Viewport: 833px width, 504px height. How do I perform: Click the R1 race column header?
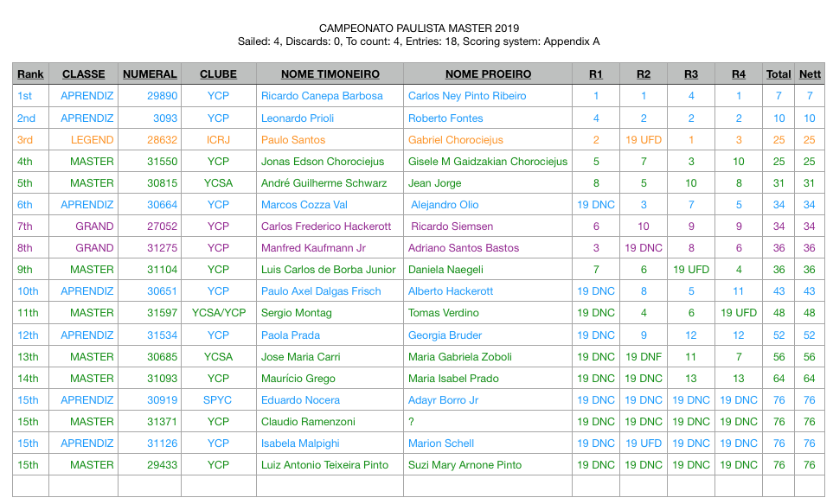pyautogui.click(x=596, y=74)
